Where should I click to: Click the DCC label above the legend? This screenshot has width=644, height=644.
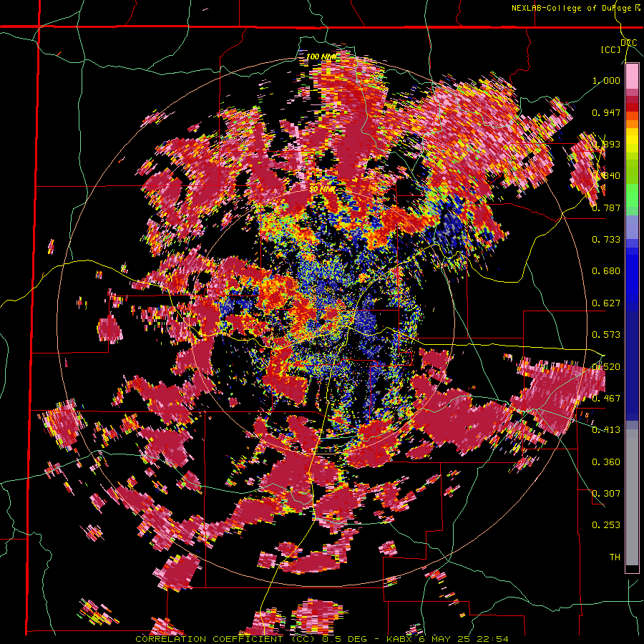tap(628, 42)
